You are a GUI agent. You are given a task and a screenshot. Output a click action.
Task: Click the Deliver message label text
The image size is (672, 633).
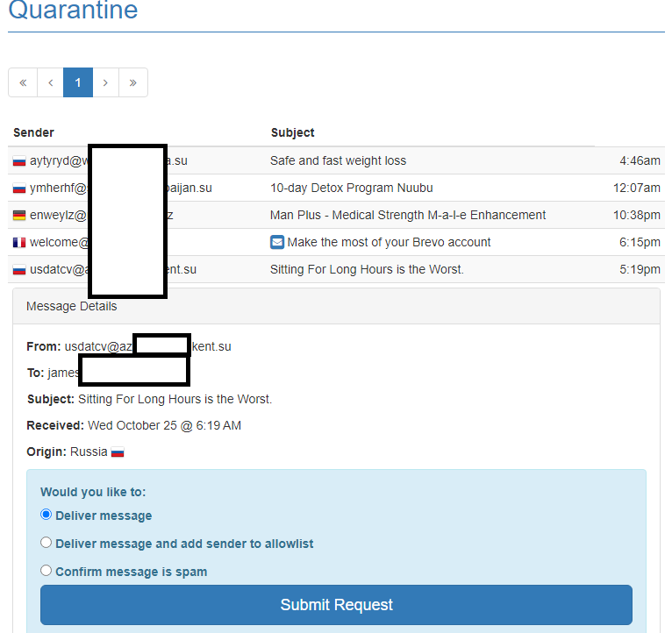pos(104,516)
